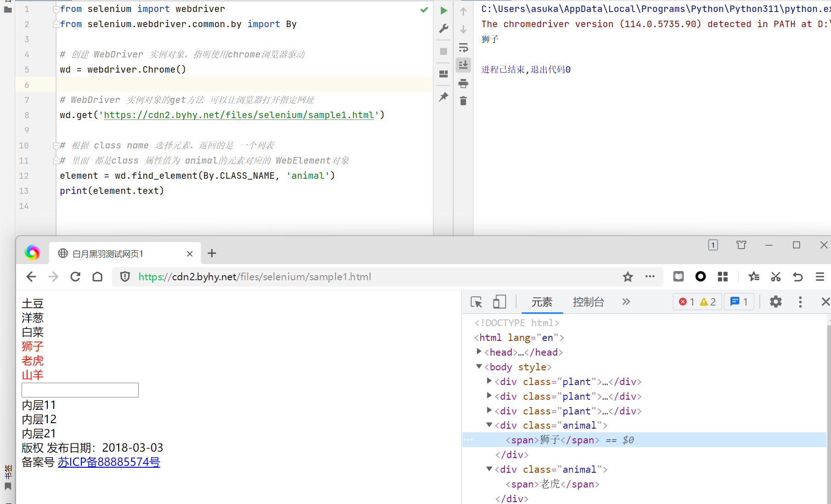Click the down arrow in console toolbar
The width and height of the screenshot is (831, 504).
(463, 29)
